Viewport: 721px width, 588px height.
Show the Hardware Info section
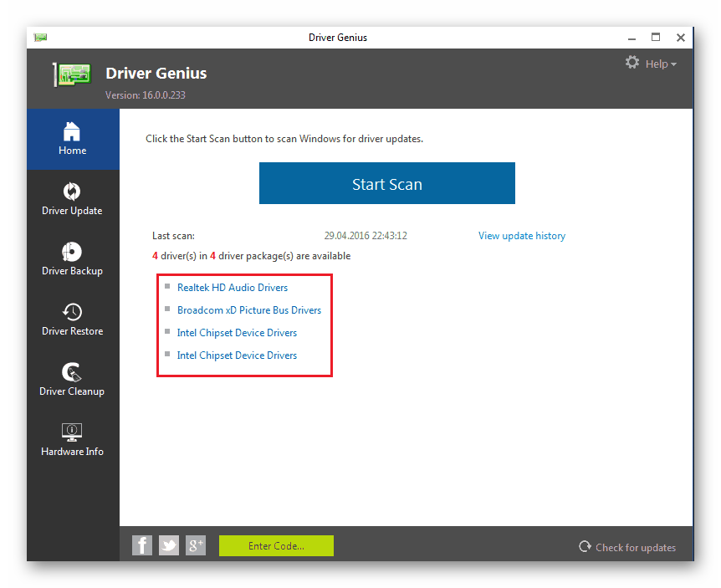(x=72, y=440)
